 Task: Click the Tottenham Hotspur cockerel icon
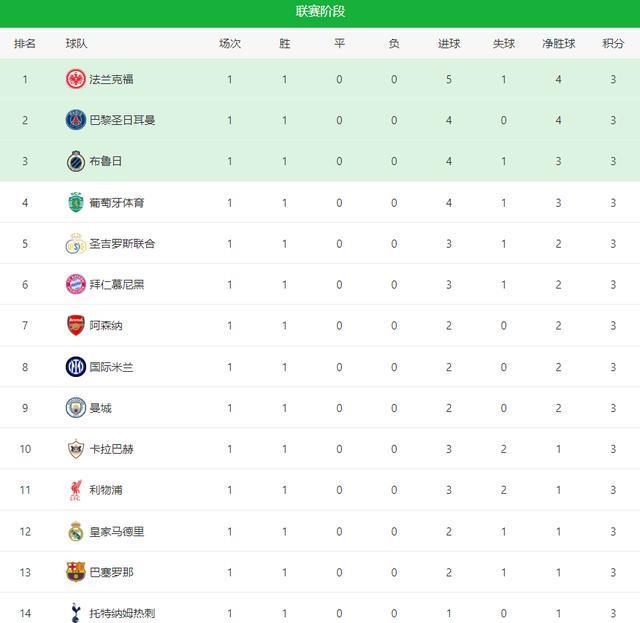coord(76,612)
